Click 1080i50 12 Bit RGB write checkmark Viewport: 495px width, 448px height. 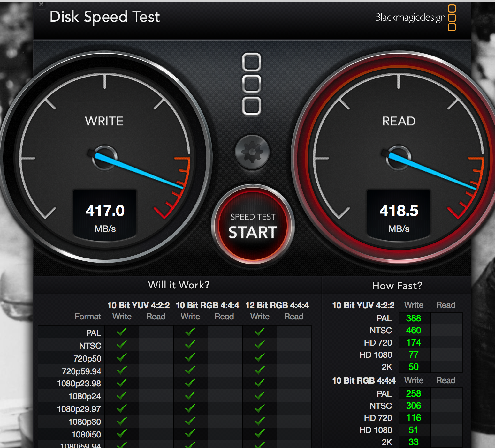point(260,434)
